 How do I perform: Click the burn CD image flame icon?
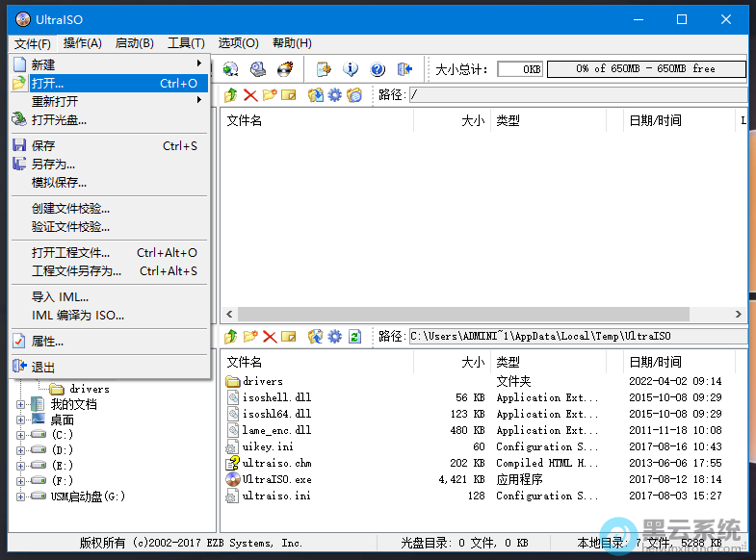pos(285,69)
